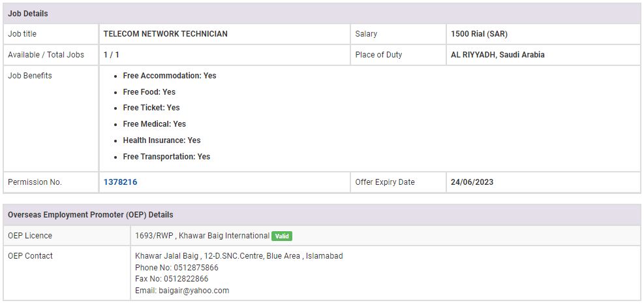644x305 pixels.
Task: Click the Free Ticket: Yes benefit
Action: tap(151, 108)
